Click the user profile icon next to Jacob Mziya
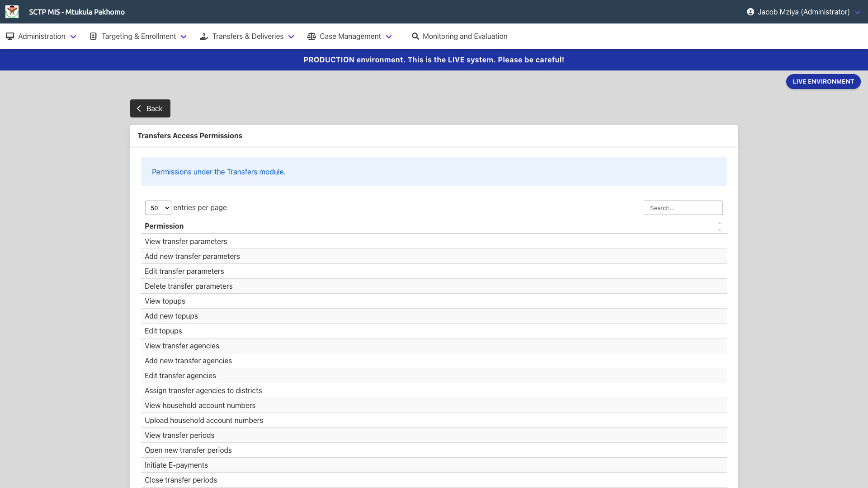The height and width of the screenshot is (488, 868). [751, 12]
